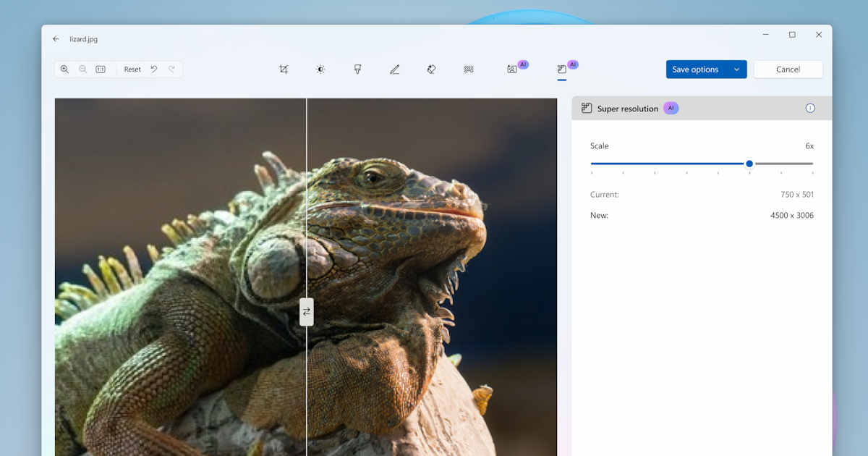The height and width of the screenshot is (456, 868).
Task: Select the Crop tool
Action: pos(284,69)
